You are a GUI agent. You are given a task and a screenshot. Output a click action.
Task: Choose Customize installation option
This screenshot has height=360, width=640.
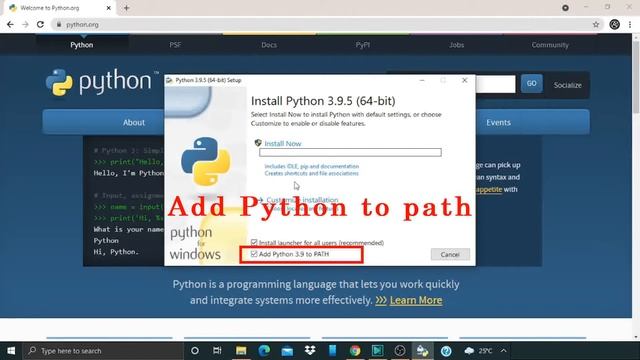(302, 200)
